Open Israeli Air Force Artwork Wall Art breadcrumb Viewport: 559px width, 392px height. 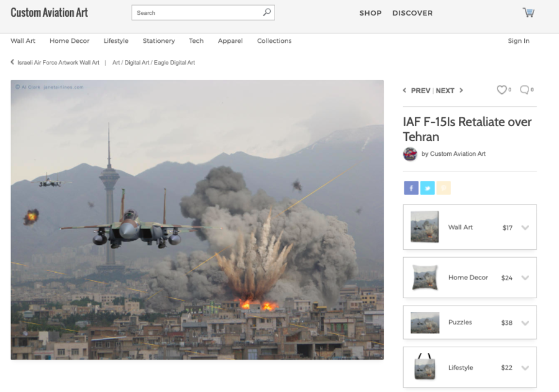58,62
